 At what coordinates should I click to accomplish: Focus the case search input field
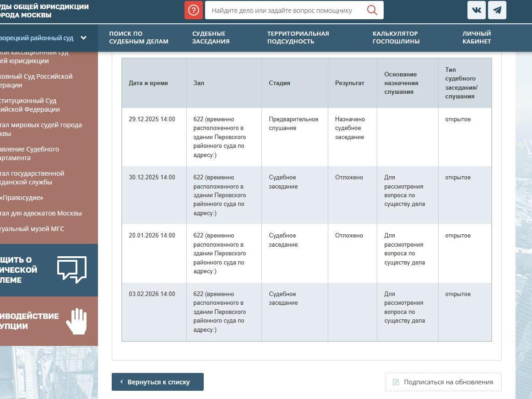pos(284,10)
